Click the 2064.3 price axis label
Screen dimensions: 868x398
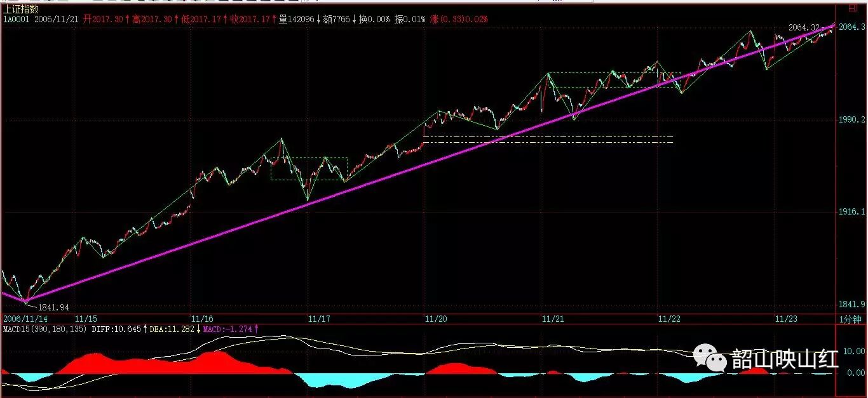[x=851, y=27]
